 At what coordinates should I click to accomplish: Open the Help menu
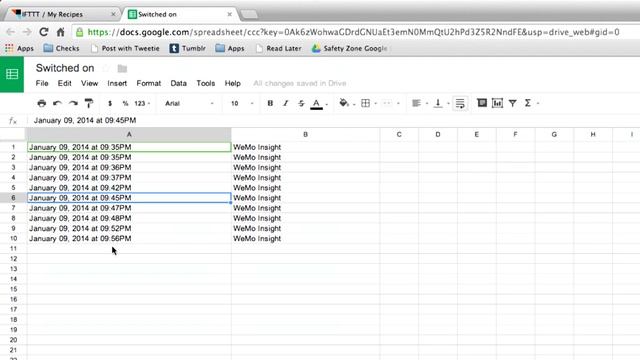[233, 83]
